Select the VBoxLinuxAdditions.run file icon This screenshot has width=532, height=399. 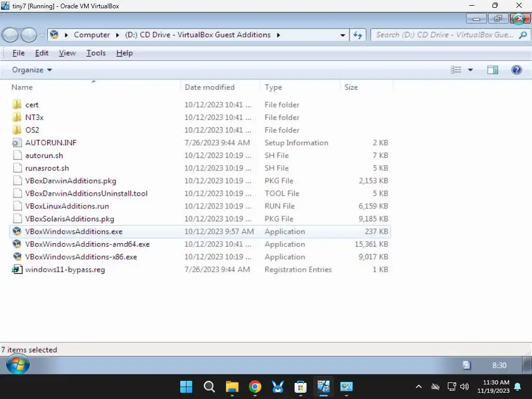17,206
